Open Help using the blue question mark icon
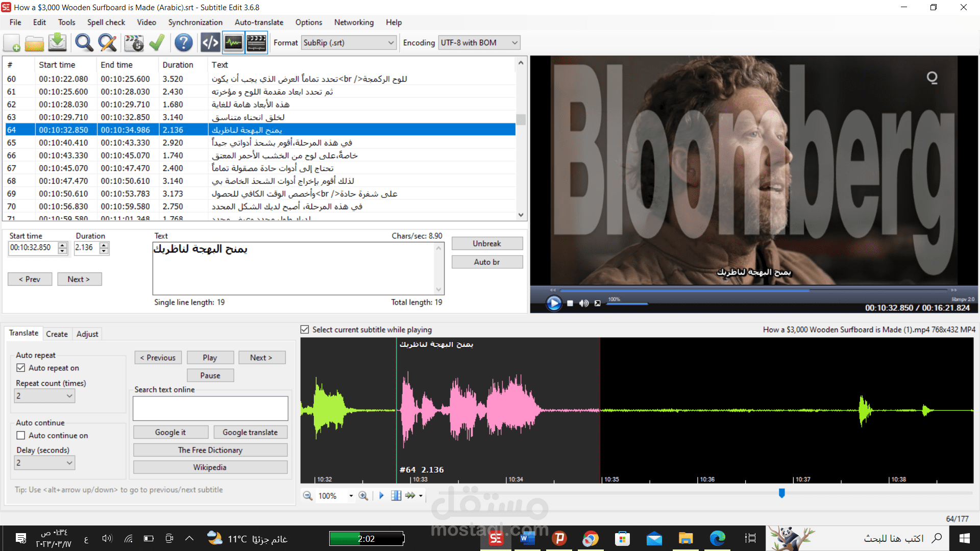980x551 pixels. click(x=184, y=43)
